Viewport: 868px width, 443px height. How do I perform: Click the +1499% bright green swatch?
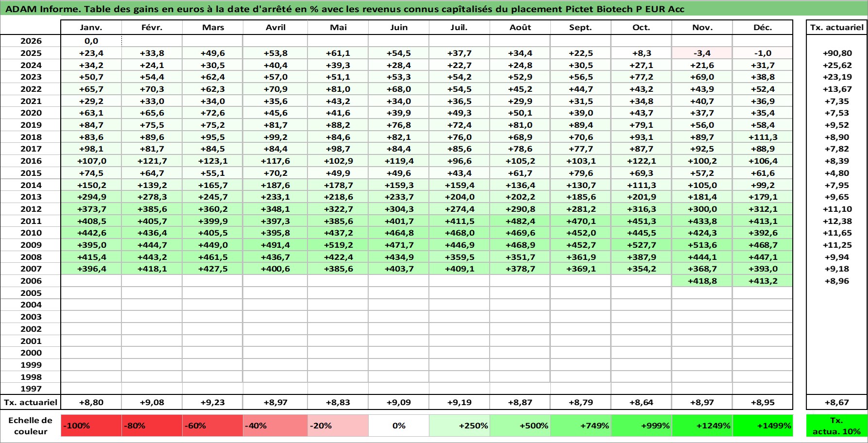click(x=763, y=426)
